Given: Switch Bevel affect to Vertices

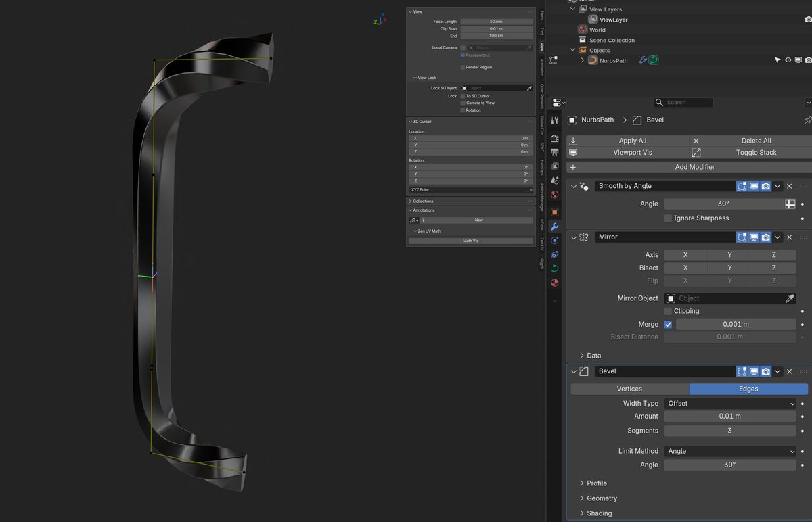Looking at the screenshot, I should [629, 389].
